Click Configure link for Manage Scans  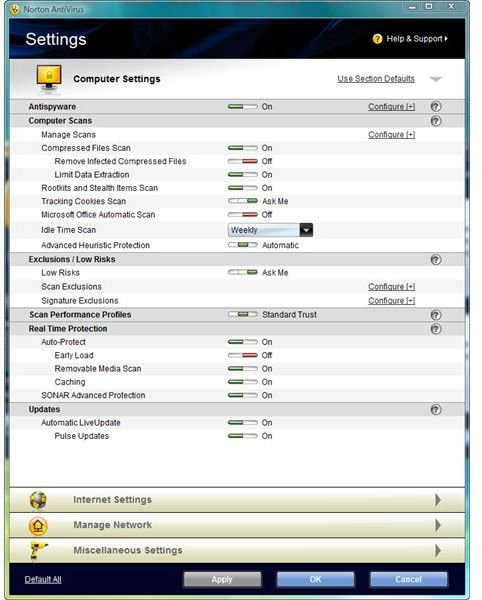coord(391,135)
